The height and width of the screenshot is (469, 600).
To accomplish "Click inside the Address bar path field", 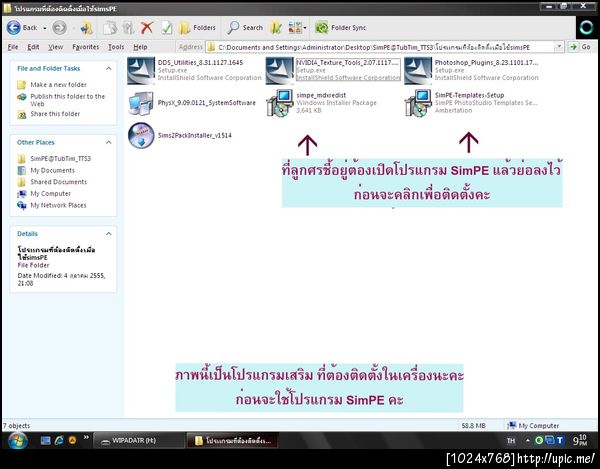I will tap(380, 47).
